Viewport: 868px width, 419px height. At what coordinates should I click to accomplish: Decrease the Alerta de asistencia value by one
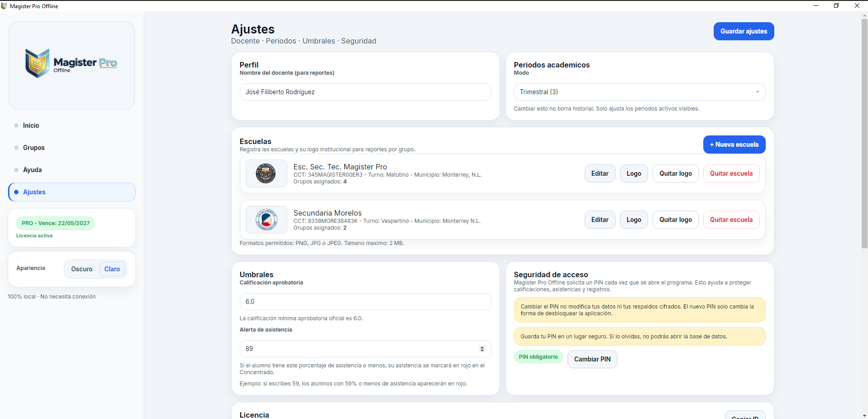click(x=482, y=351)
